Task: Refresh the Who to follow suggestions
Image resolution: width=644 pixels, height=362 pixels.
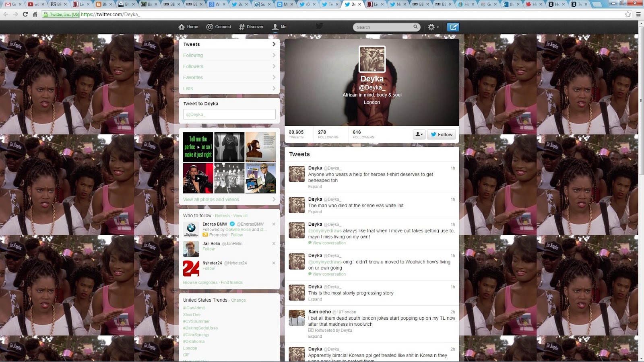Action: (x=222, y=216)
